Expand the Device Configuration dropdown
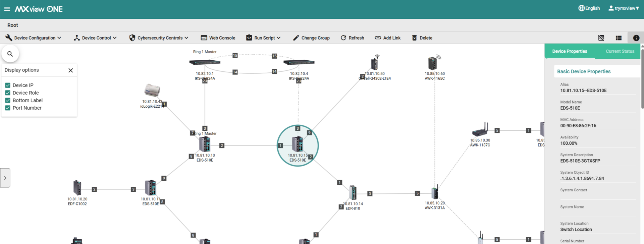Image resolution: width=644 pixels, height=244 pixels. 33,38
